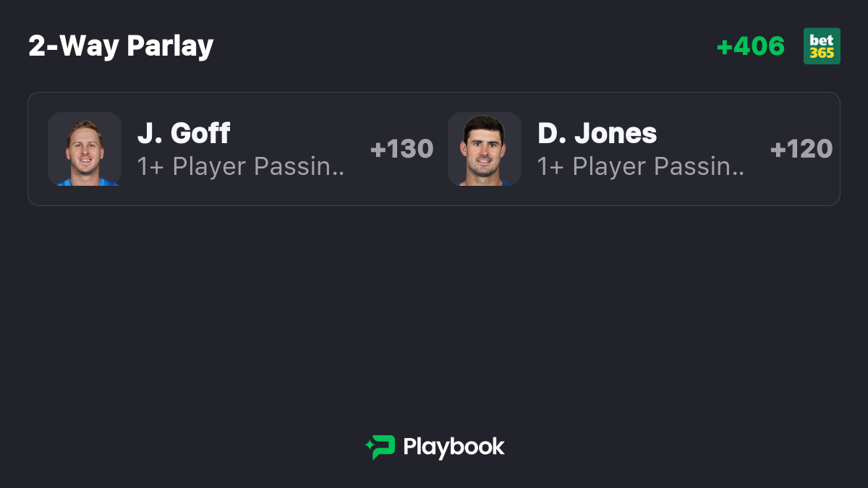This screenshot has width=868, height=488.
Task: Expand truncated dots after Goff's market label
Action: tap(339, 174)
